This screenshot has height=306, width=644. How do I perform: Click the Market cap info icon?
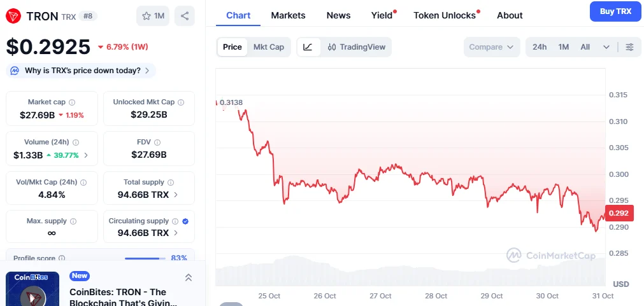click(x=72, y=102)
